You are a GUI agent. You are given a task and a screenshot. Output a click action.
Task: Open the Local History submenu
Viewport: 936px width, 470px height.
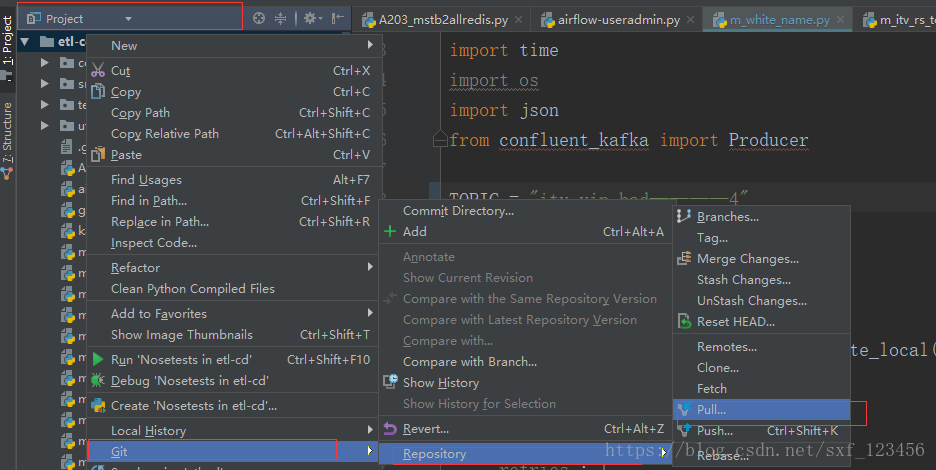pyautogui.click(x=234, y=430)
